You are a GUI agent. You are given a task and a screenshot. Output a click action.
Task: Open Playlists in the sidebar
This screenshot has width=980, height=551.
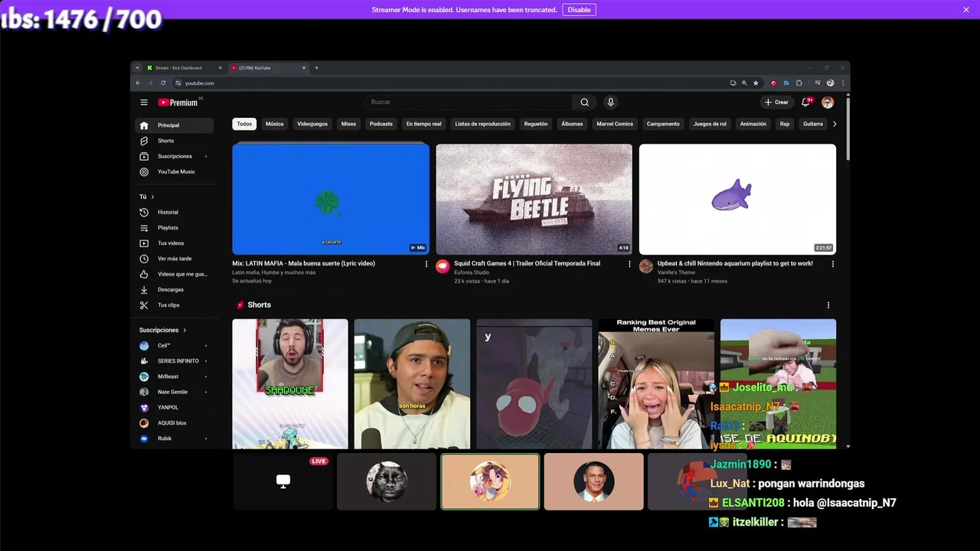pos(175,227)
